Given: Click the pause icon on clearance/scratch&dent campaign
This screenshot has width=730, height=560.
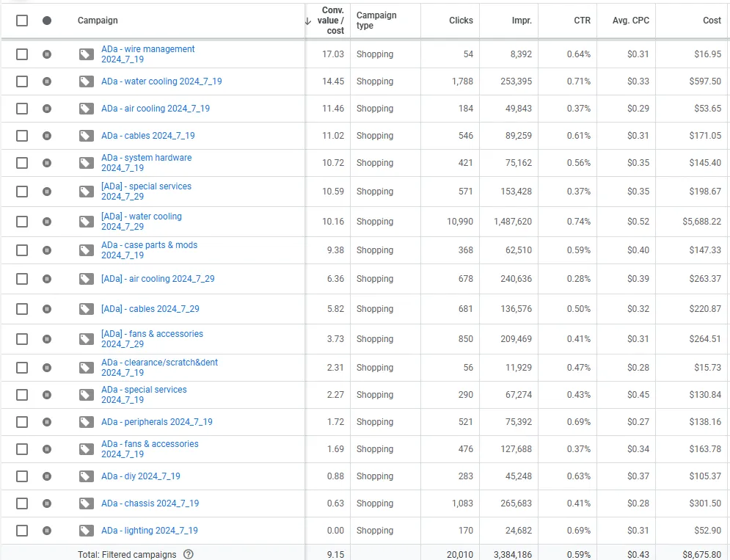Looking at the screenshot, I should pos(46,367).
